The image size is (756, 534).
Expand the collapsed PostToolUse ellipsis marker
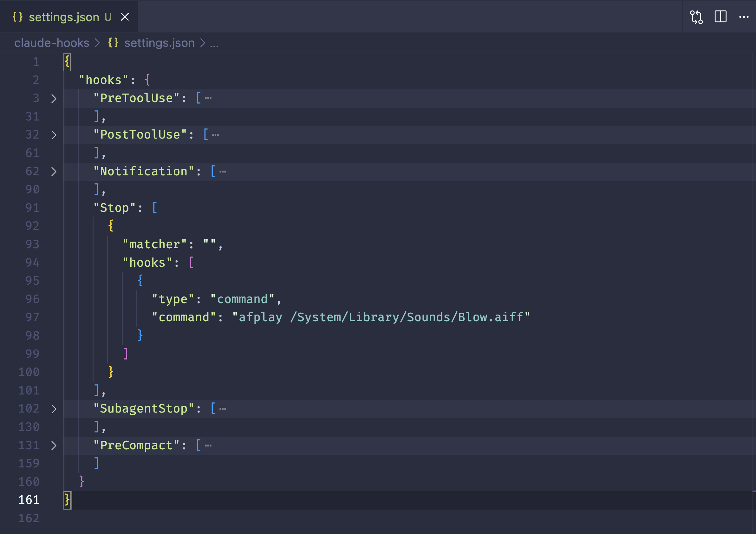[x=215, y=135]
